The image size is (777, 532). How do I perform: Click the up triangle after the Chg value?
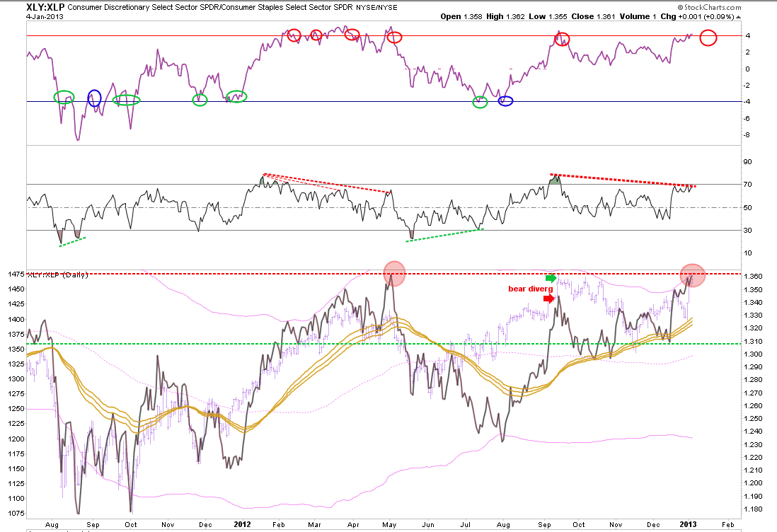[738, 17]
